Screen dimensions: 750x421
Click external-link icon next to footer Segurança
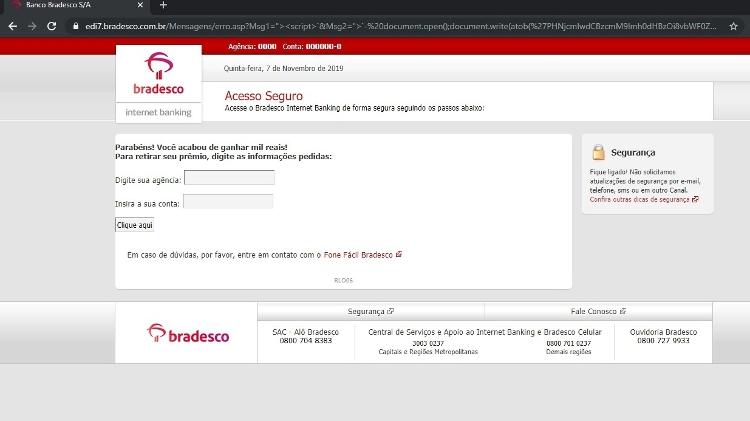390,311
